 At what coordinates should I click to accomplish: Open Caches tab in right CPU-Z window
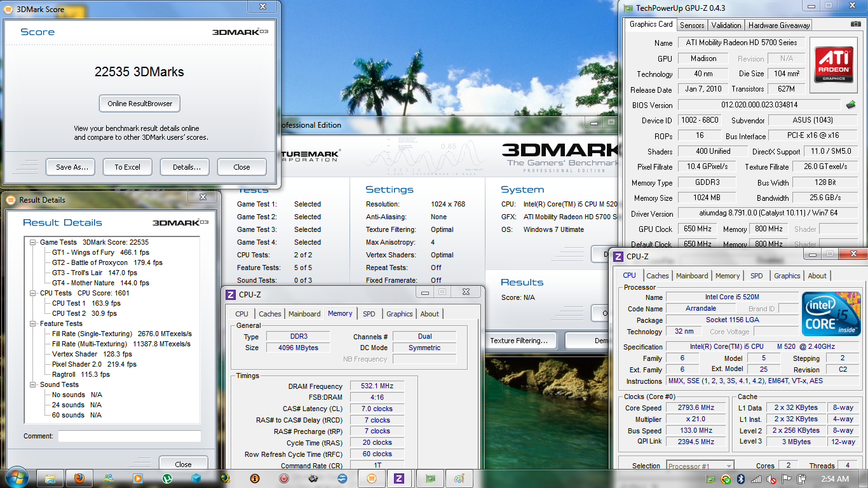coord(658,276)
